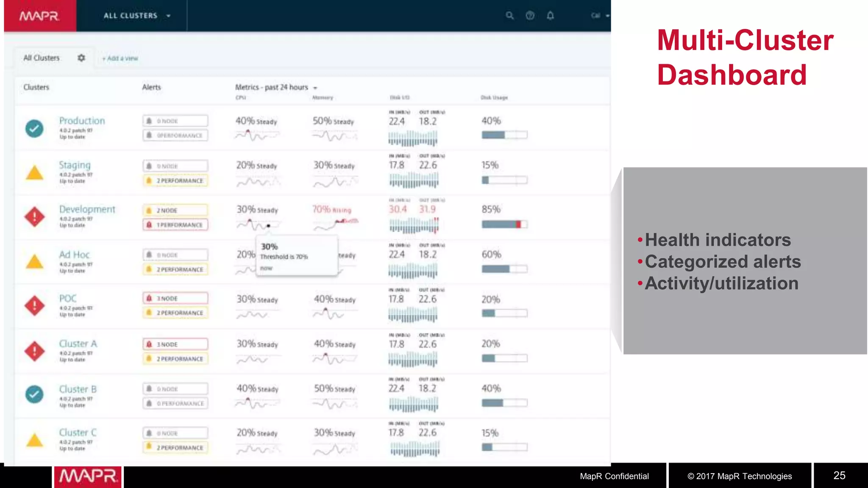The height and width of the screenshot is (488, 868).
Task: Click Production CPU sparkline chart
Action: 257,136
